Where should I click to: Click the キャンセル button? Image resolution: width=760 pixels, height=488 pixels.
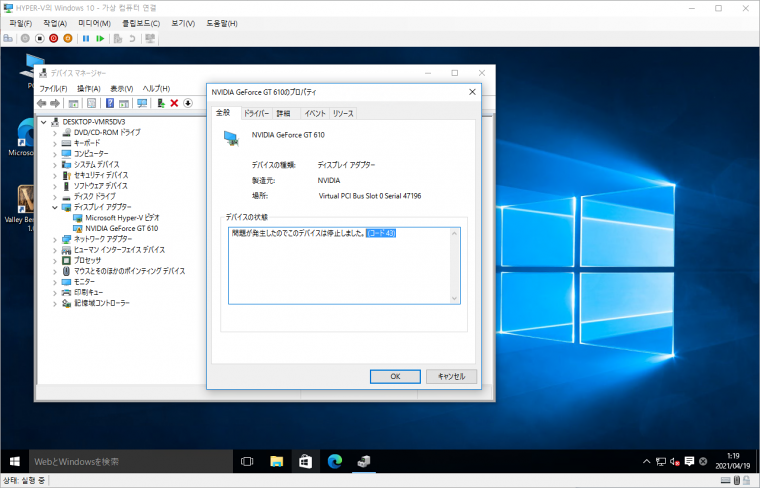pyautogui.click(x=451, y=377)
